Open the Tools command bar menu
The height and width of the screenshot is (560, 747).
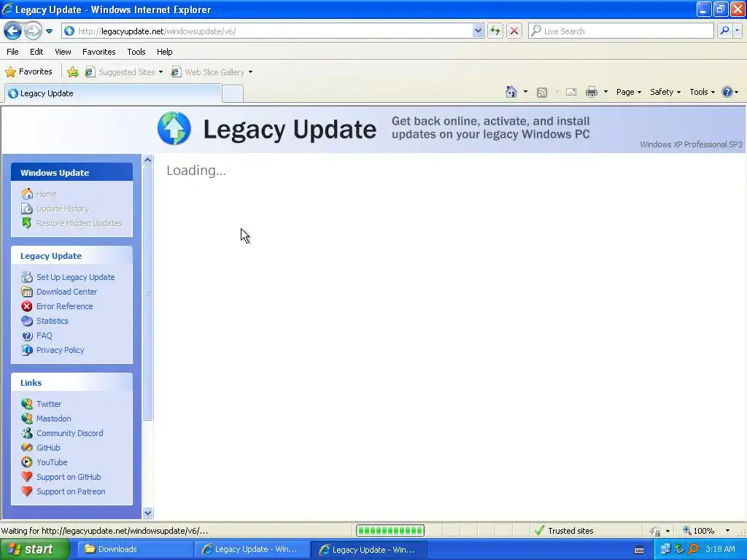click(703, 92)
